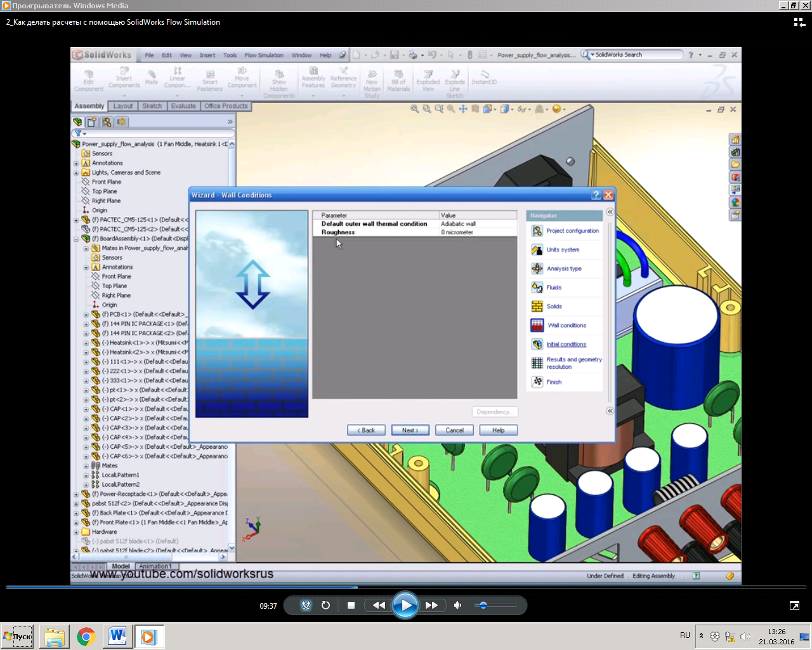This screenshot has width=812, height=650.
Task: Select the Adiabatic wall value cell
Action: coord(478,224)
